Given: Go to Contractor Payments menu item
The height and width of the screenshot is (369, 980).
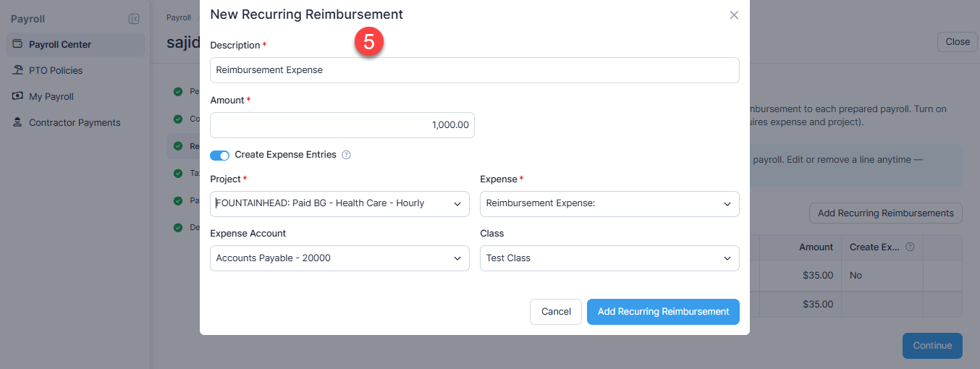Looking at the screenshot, I should tap(75, 122).
